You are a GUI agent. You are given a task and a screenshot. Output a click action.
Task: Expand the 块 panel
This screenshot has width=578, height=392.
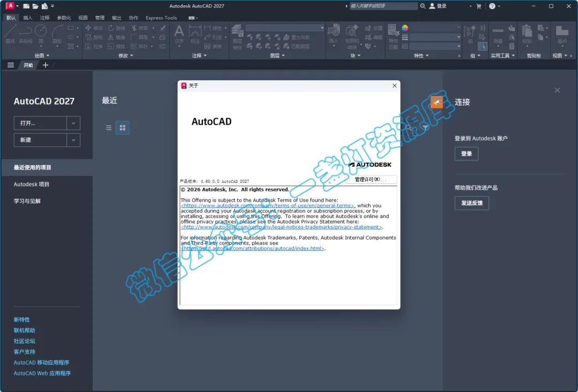coord(355,56)
